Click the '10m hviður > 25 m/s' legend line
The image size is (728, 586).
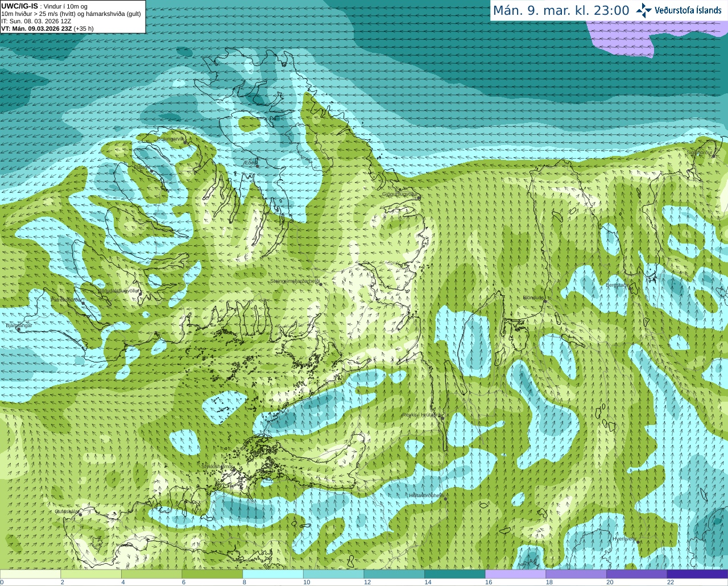coord(71,14)
